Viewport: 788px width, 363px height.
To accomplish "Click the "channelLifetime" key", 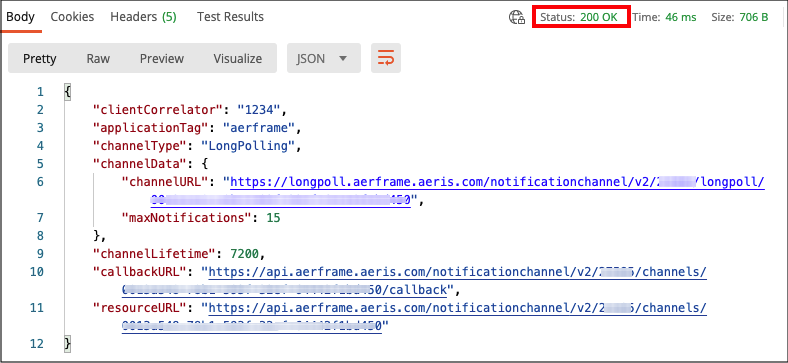I will point(154,254).
